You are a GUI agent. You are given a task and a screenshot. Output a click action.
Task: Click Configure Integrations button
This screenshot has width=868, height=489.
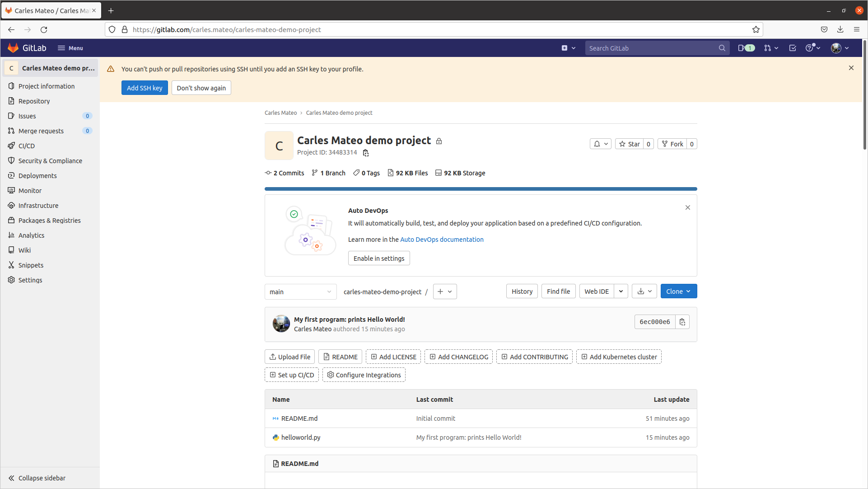[x=364, y=375]
